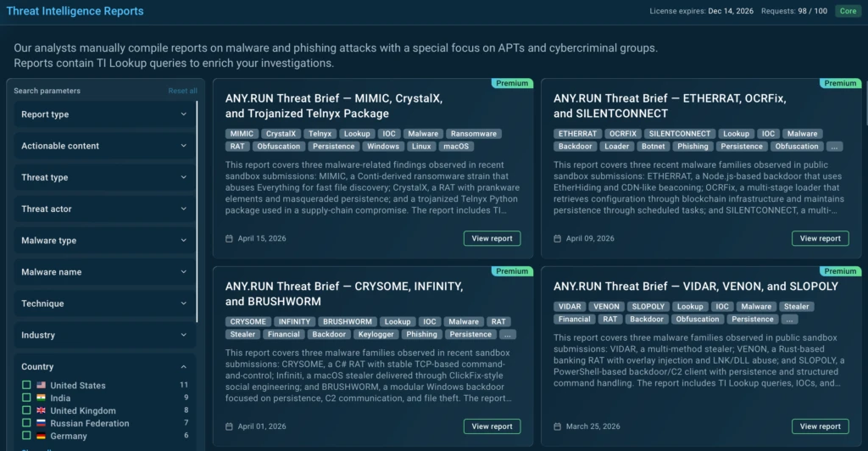Open the MIMIC, CrystalX threat brief title
The height and width of the screenshot is (451, 868).
point(334,106)
